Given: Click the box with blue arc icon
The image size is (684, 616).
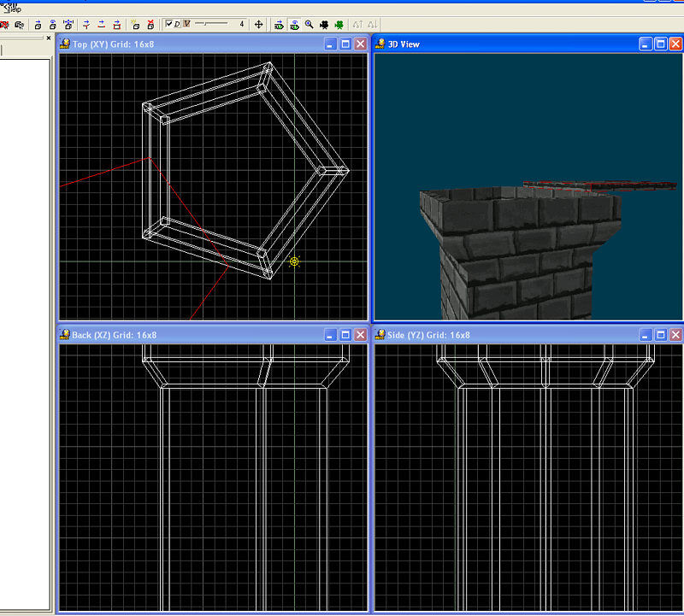Looking at the screenshot, I should pos(52,25).
